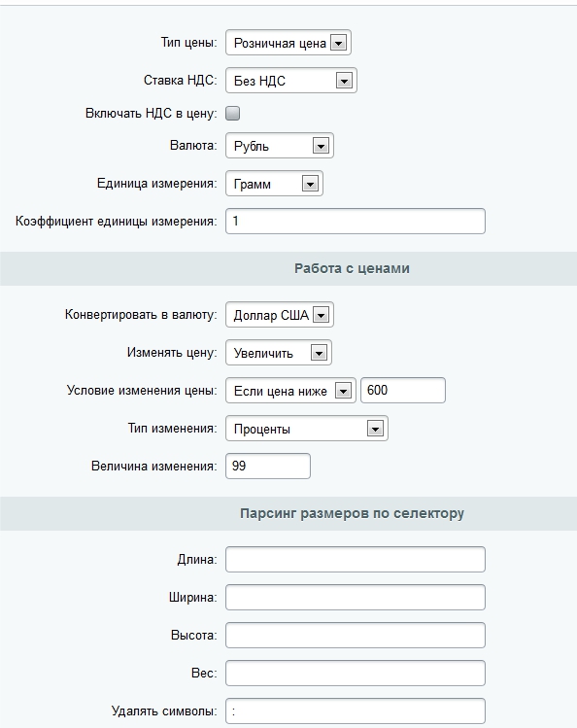Expand Единица измерения dropdown showing Грамм
Viewport: 577px width, 728px height.
(274, 184)
